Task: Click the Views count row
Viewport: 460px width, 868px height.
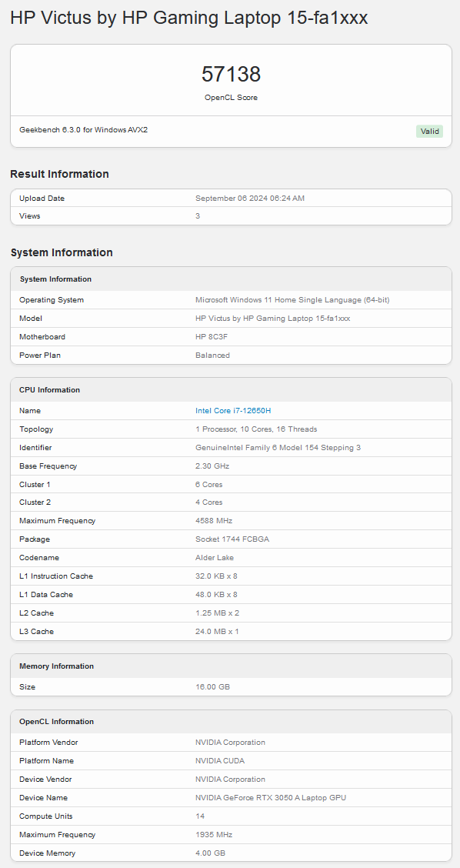Action: point(231,216)
